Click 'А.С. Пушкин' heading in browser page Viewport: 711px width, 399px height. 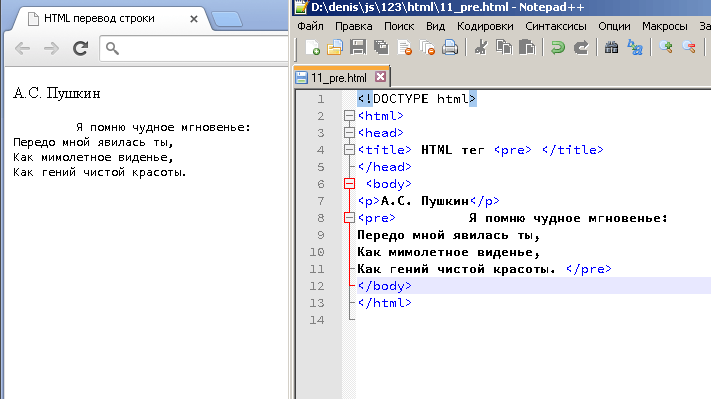click(x=57, y=93)
